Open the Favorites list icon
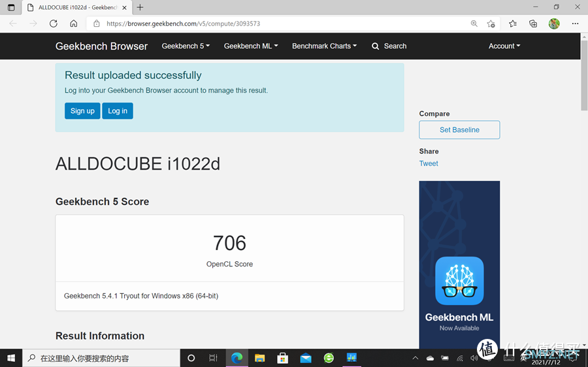The height and width of the screenshot is (367, 588). point(513,24)
